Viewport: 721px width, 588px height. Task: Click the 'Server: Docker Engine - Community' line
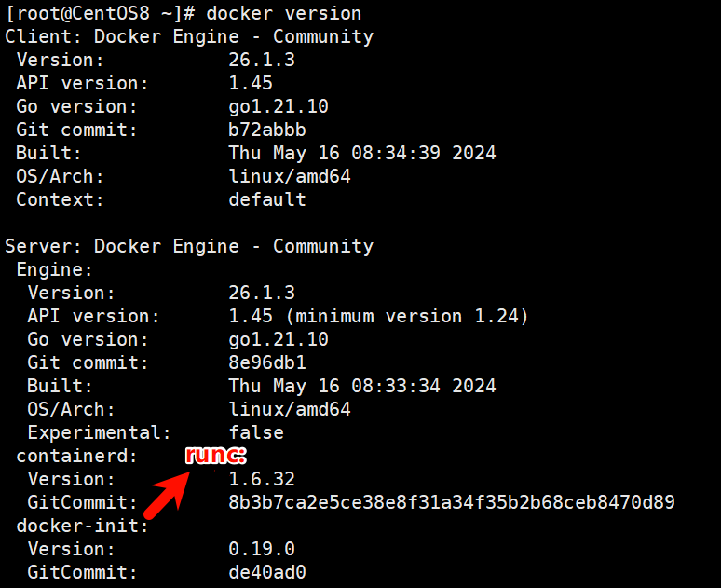(x=189, y=246)
